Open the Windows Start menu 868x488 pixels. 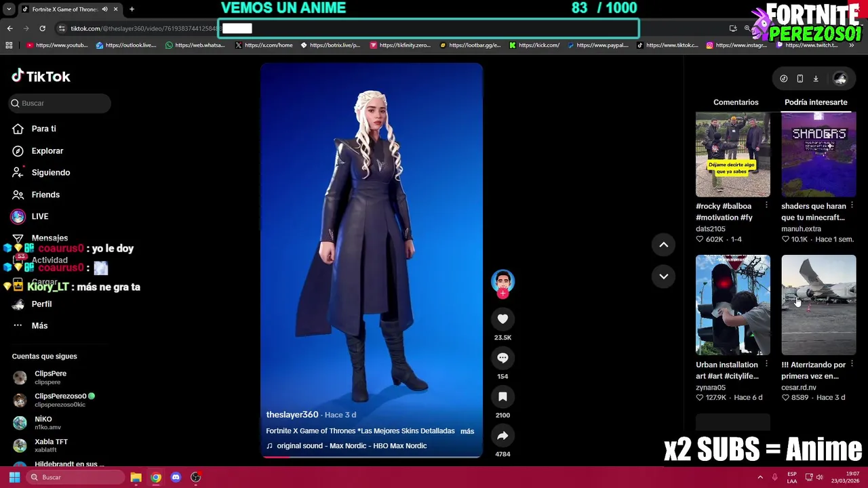coord(14,477)
